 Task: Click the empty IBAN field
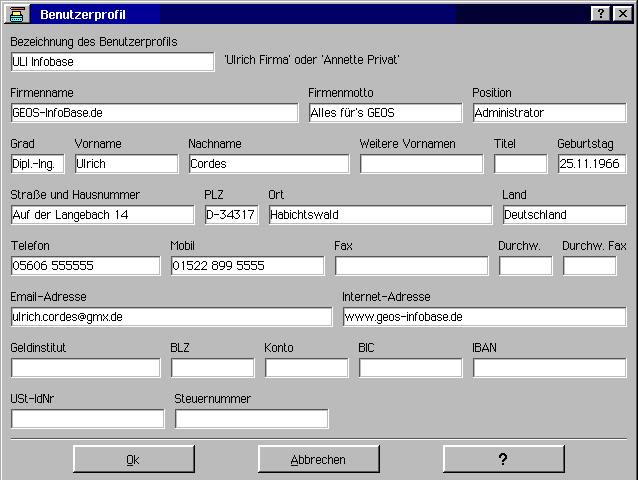[x=549, y=368]
